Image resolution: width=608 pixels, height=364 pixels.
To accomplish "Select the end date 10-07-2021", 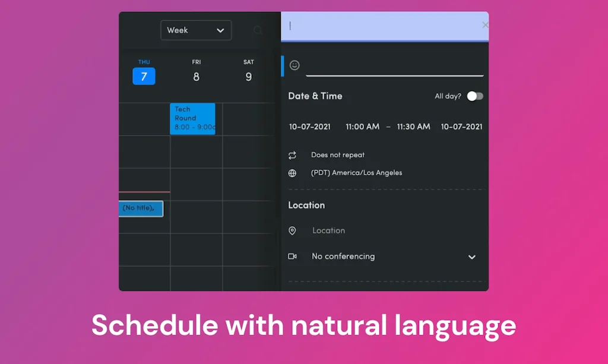I will [461, 126].
